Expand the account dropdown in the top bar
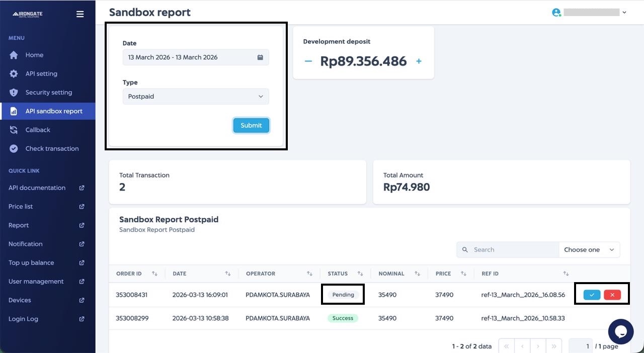644x353 pixels. coord(624,12)
